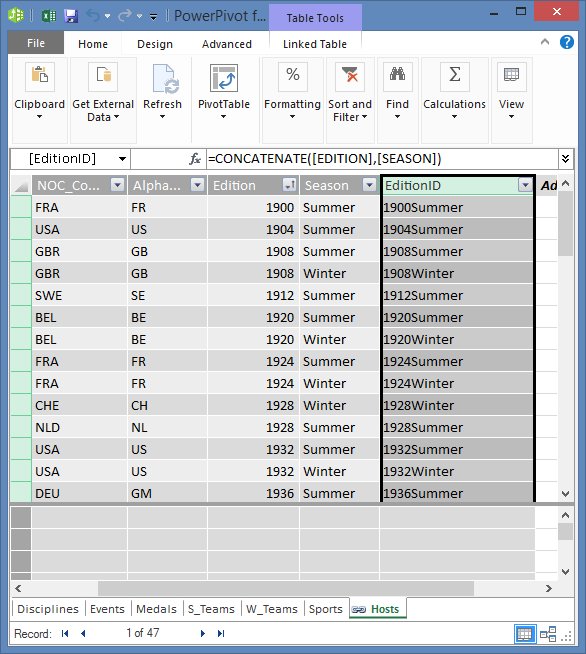Go to last record arrow
This screenshot has width=586, height=654.
pyautogui.click(x=221, y=634)
